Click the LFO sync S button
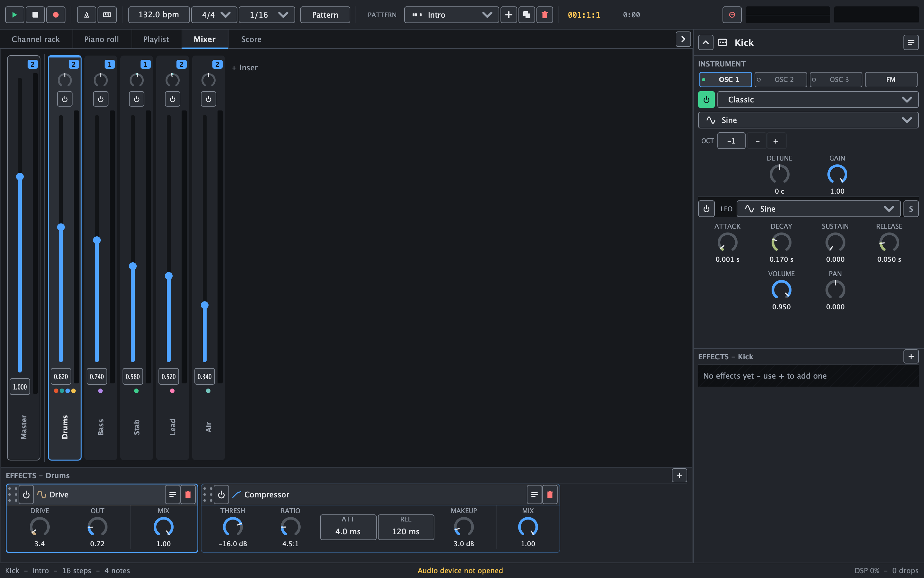 [911, 209]
